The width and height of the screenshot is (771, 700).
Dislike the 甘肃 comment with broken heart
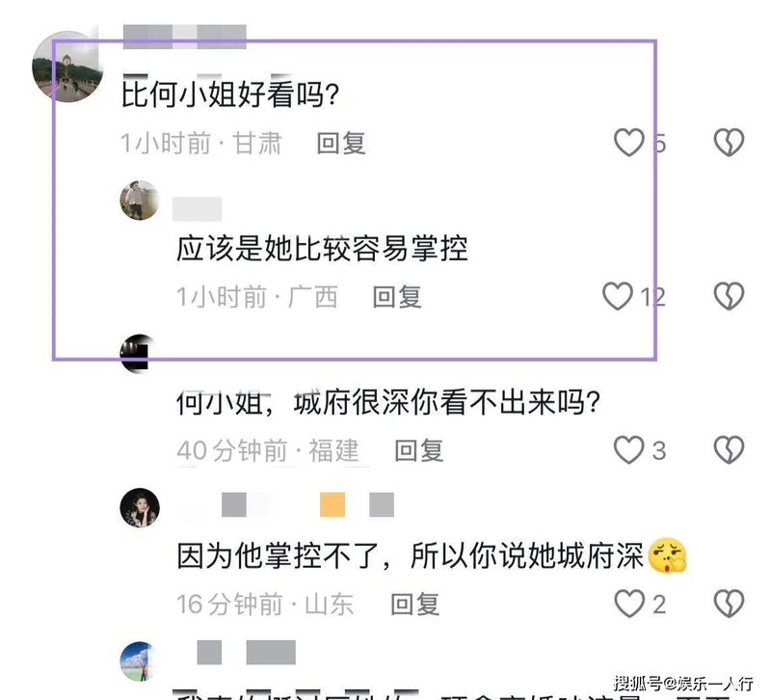coord(729,143)
